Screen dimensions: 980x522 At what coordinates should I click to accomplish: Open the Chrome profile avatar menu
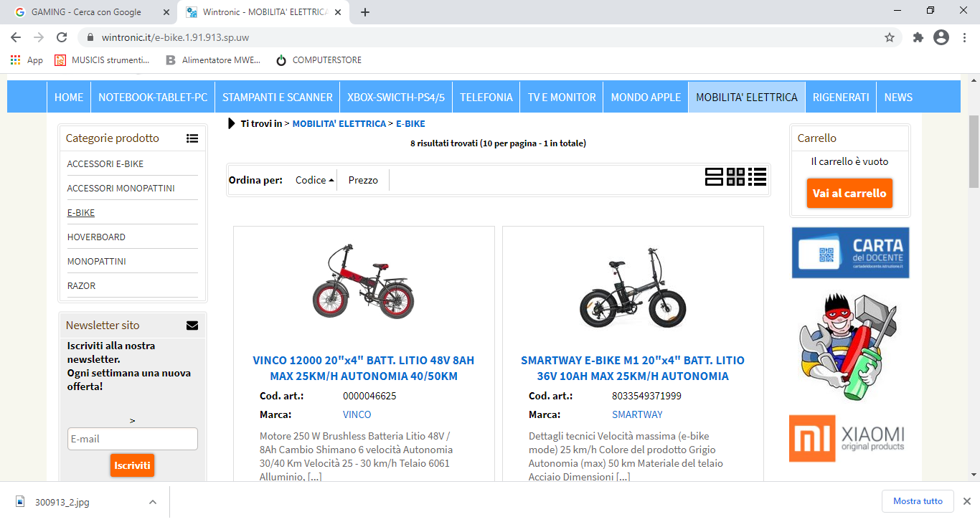(941, 37)
